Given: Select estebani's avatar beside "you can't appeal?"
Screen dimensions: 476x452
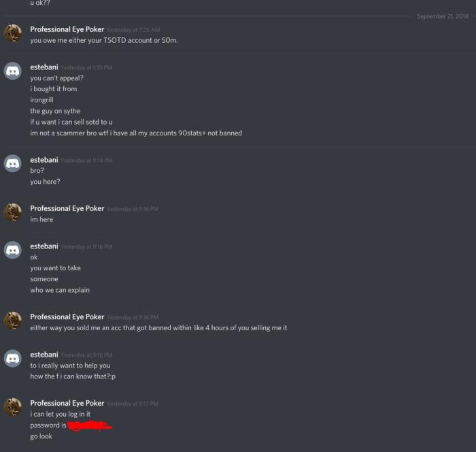Looking at the screenshot, I should [12, 71].
